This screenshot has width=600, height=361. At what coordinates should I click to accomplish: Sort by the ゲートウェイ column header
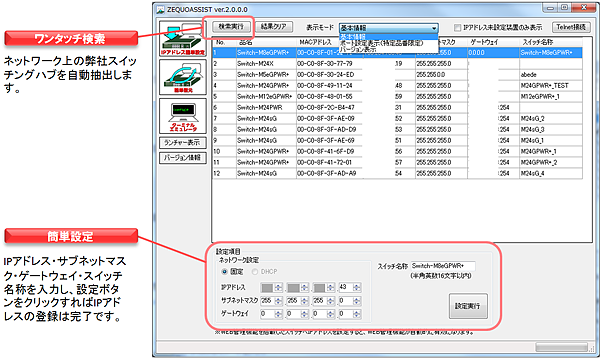click(x=494, y=42)
